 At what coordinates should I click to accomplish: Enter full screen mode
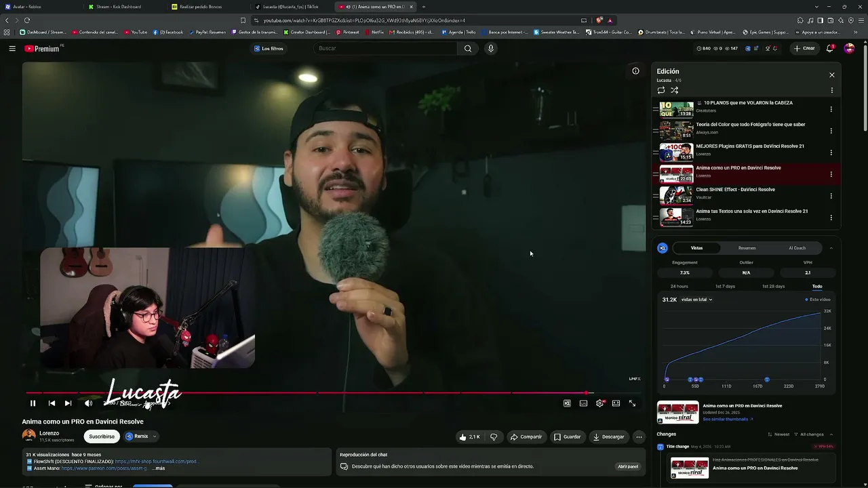tap(632, 403)
